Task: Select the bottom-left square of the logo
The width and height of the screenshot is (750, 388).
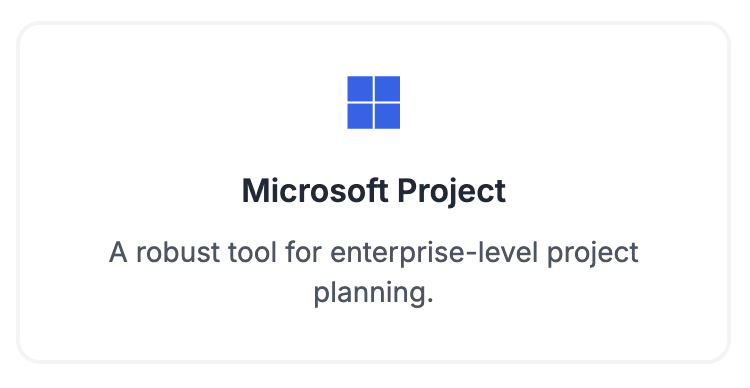Action: [360, 116]
